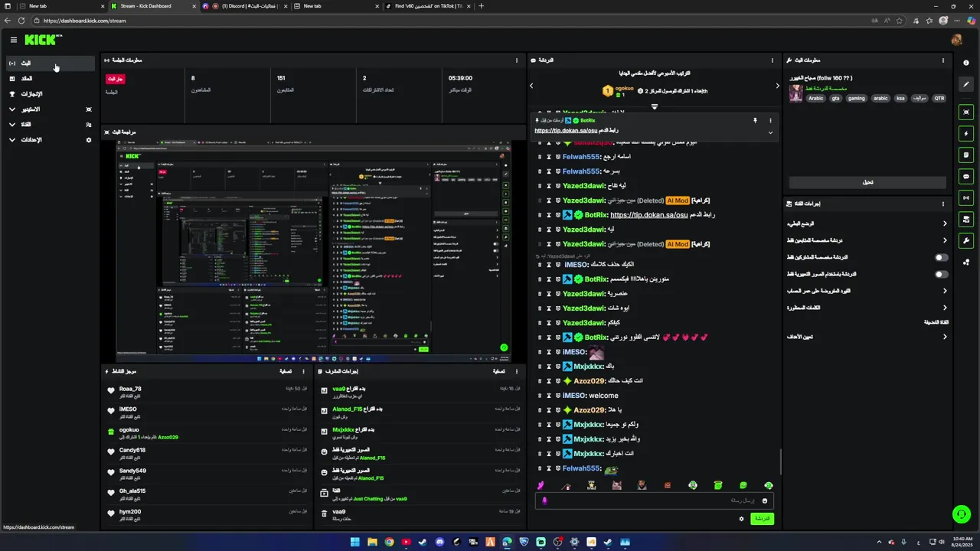Image resolution: width=980 pixels, height=551 pixels.
Task: Click the sticky note icon in the right sidebar
Action: pyautogui.click(x=966, y=155)
